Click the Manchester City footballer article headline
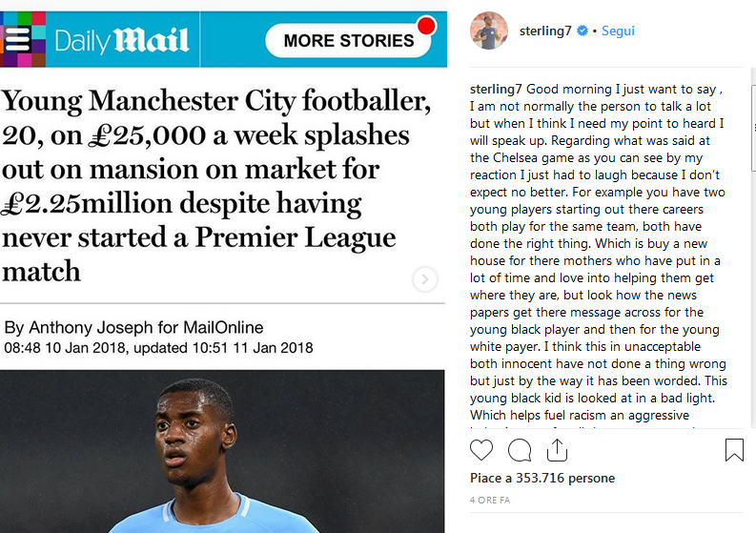Screen dimensions: 756x533 tap(216, 186)
